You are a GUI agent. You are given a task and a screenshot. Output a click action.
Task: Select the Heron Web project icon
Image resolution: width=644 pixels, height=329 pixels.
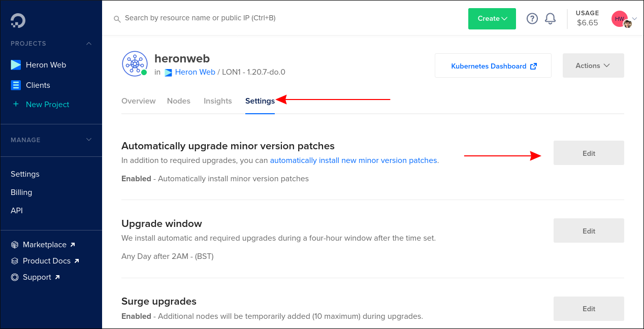click(x=15, y=64)
